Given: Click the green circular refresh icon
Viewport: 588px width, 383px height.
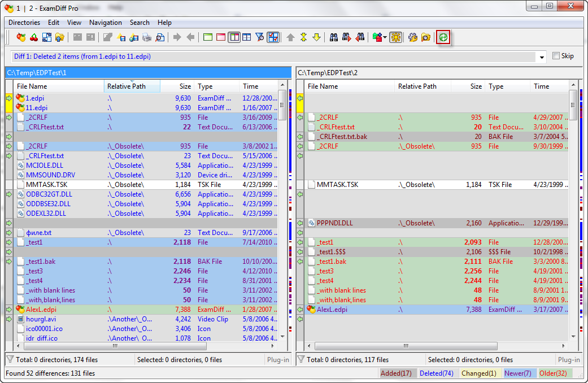Looking at the screenshot, I should pos(443,37).
